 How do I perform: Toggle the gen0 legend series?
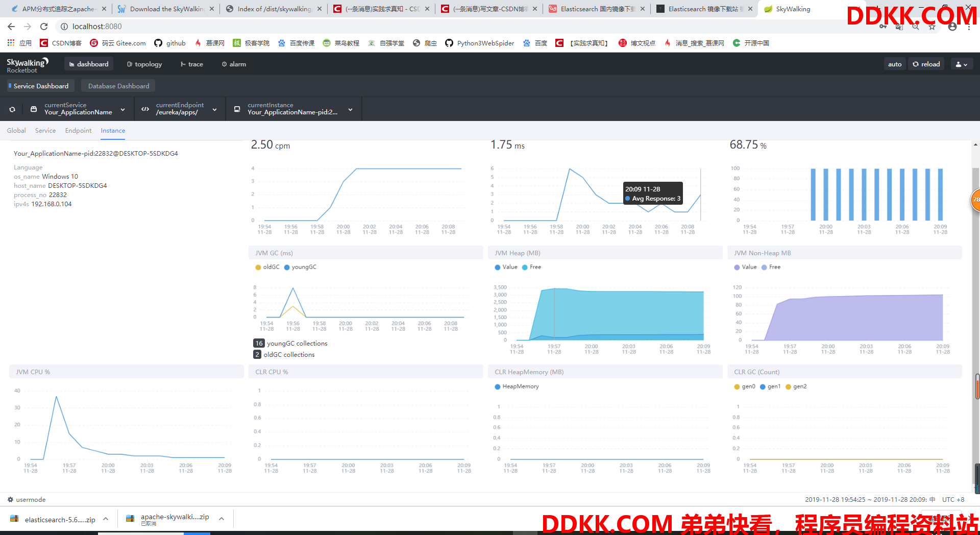point(745,386)
